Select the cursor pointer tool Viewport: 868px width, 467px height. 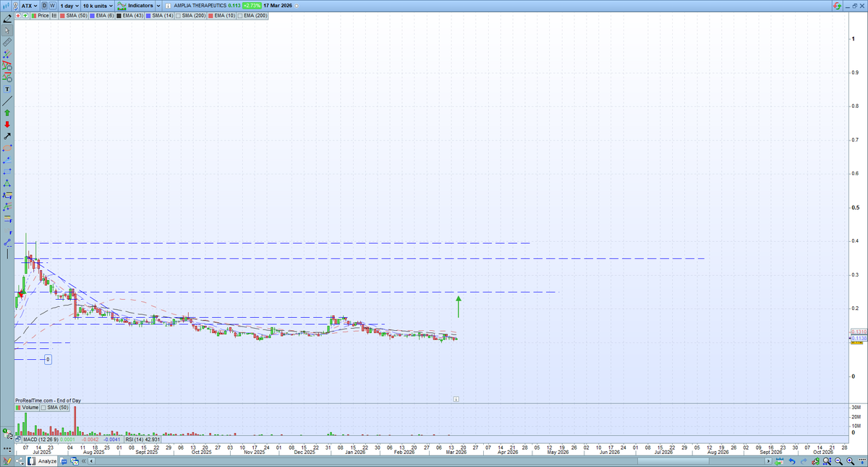point(7,30)
